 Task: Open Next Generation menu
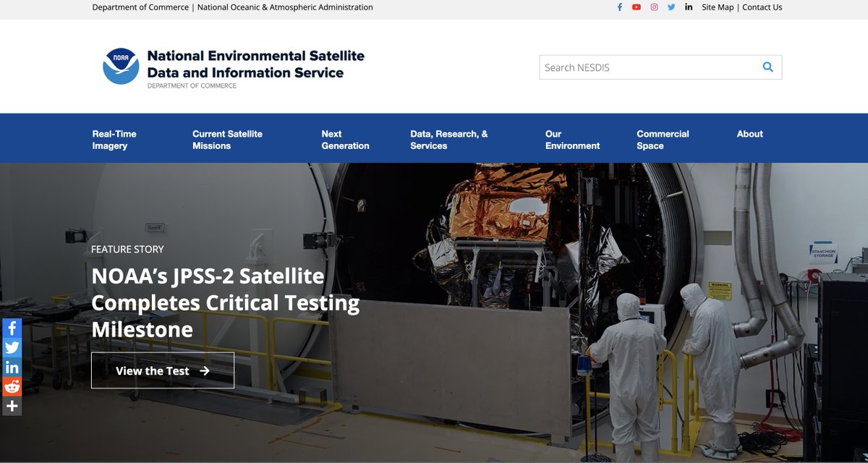click(345, 140)
